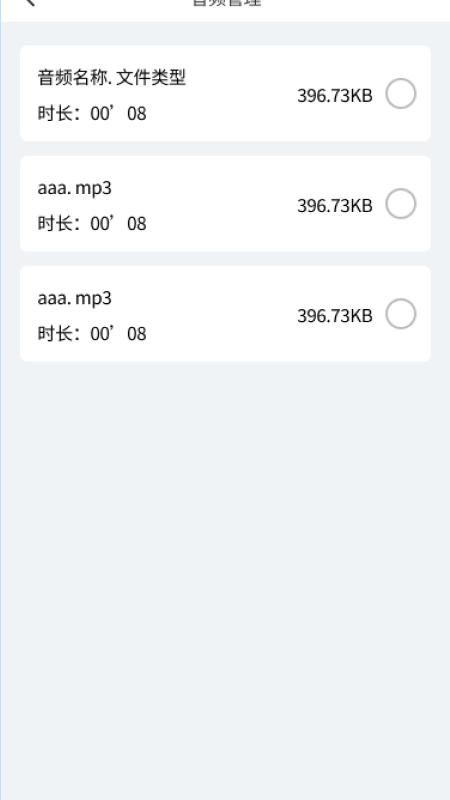Screen dimensions: 450x800
Task: Click the 时长 duration in the first card
Action: pos(92,113)
